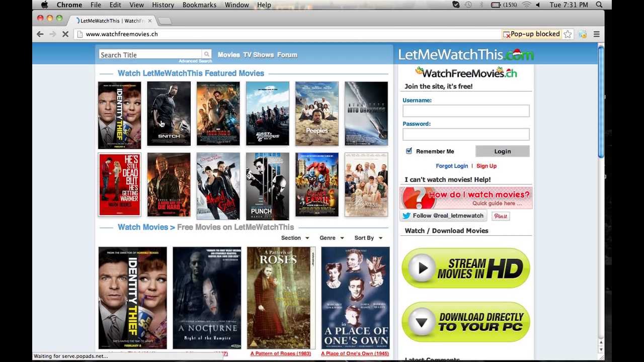Click the browser forward arrow

tap(53, 34)
